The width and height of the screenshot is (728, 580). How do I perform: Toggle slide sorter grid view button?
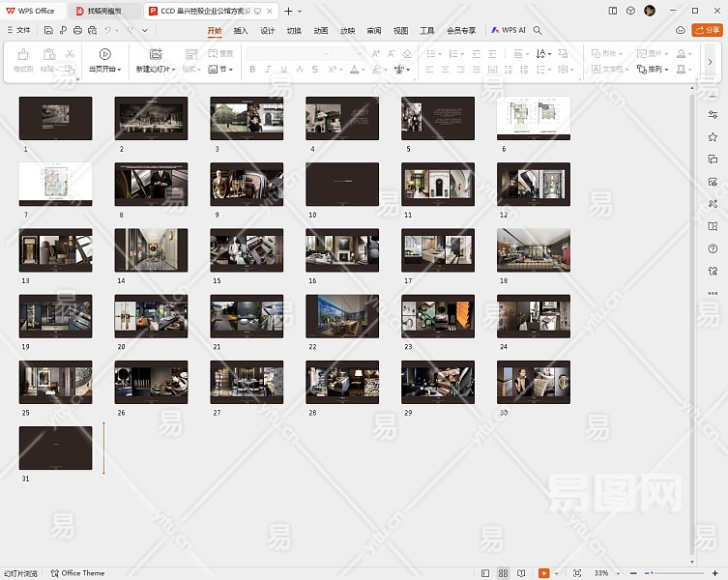coord(503,573)
